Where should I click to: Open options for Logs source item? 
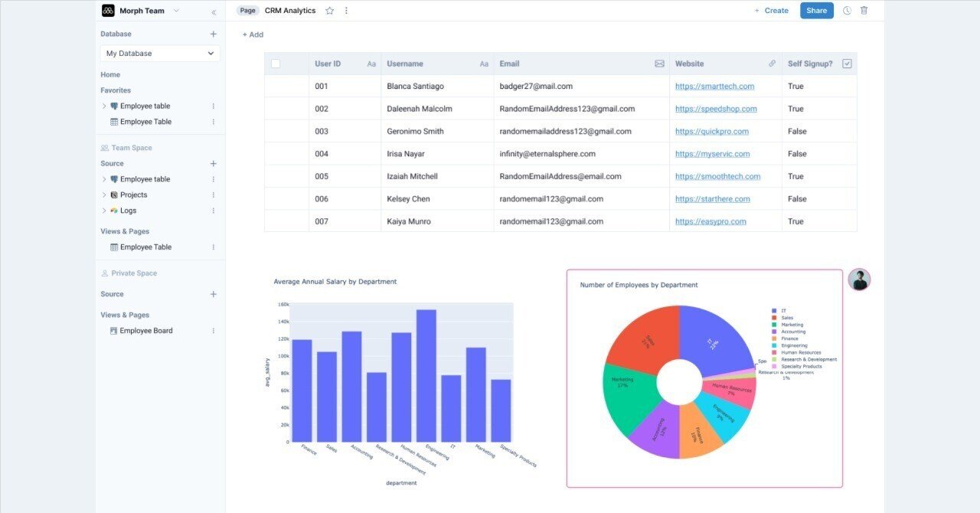[x=214, y=211]
